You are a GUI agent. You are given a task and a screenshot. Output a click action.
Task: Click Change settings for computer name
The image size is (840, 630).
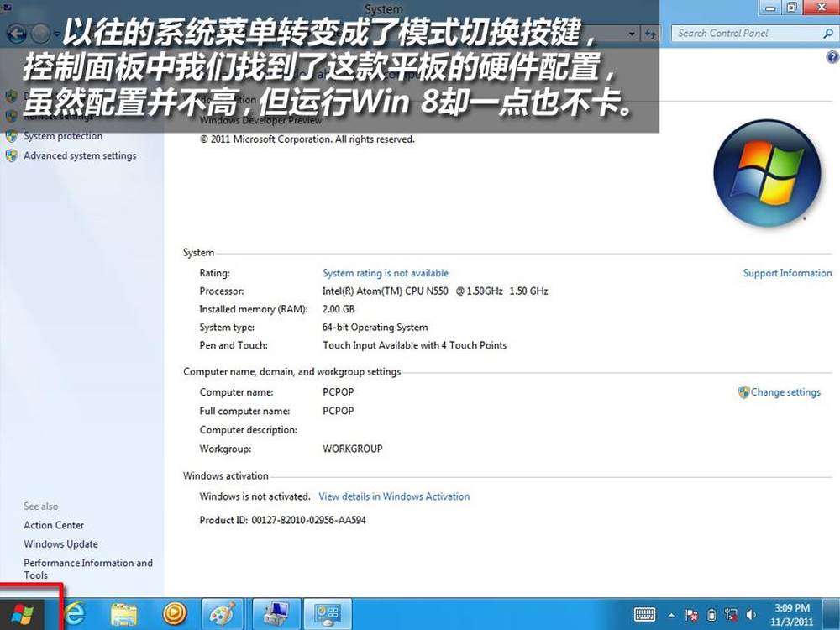click(x=785, y=392)
